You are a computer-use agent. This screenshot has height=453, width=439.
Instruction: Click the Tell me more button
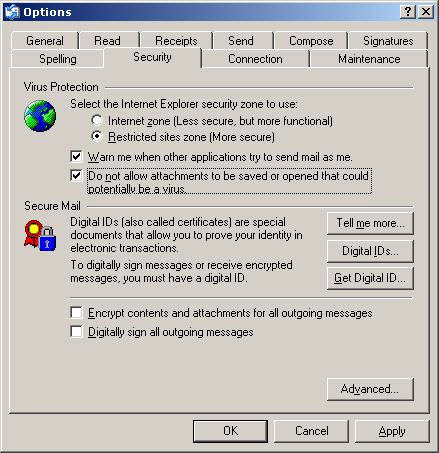point(370,223)
